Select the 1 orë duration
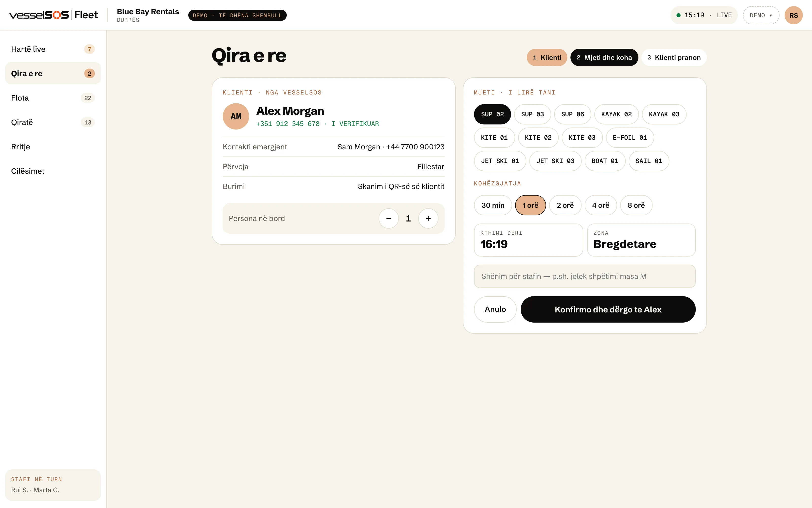 [531, 205]
